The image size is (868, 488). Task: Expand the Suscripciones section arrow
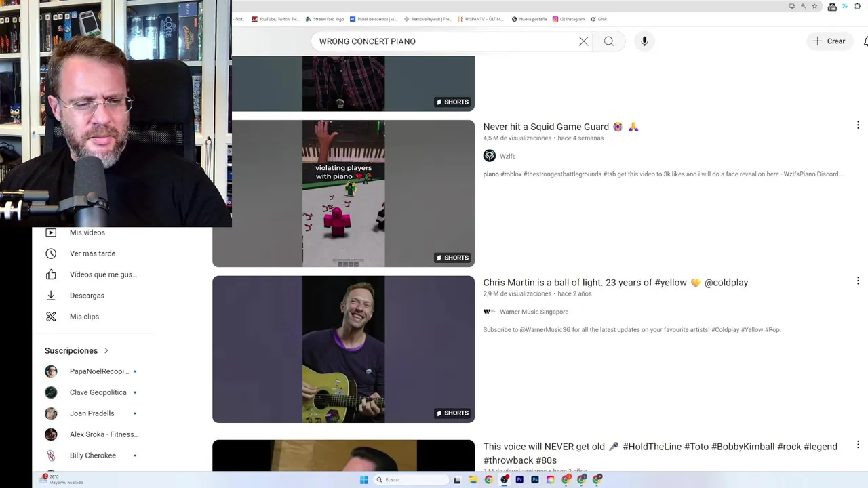106,350
